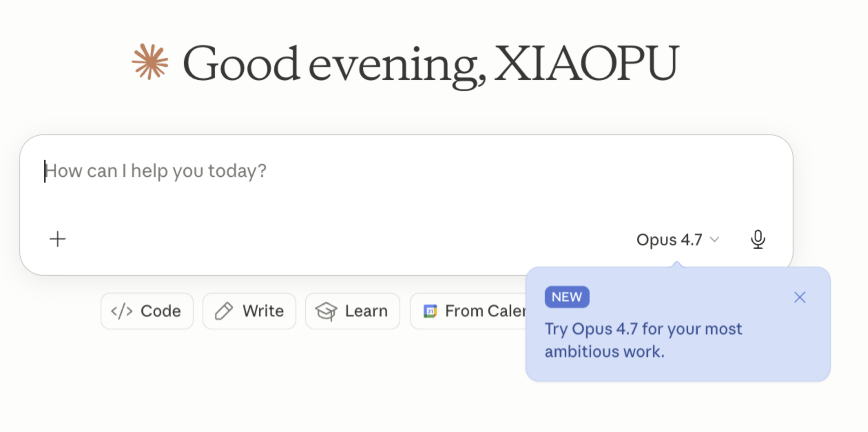The height and width of the screenshot is (432, 868).
Task: Click the chevron arrow beside Opus 4.7
Action: [x=714, y=240]
